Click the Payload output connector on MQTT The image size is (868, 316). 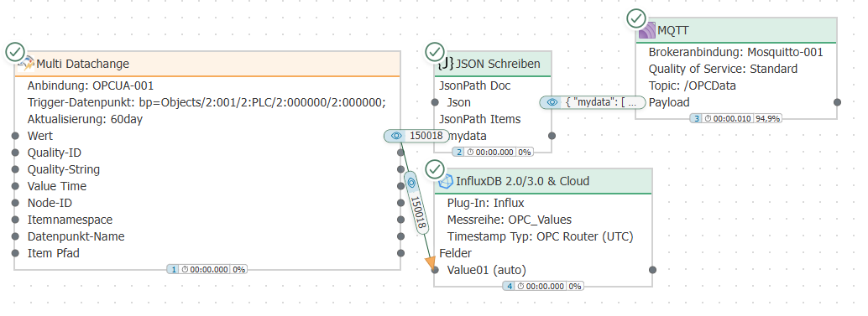pyautogui.click(x=838, y=102)
